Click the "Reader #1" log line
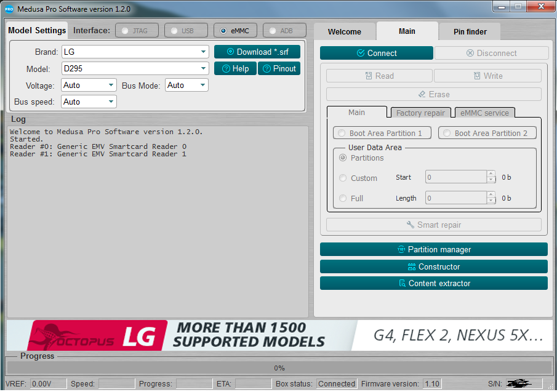Viewport: 557px width, 392px height. click(98, 154)
